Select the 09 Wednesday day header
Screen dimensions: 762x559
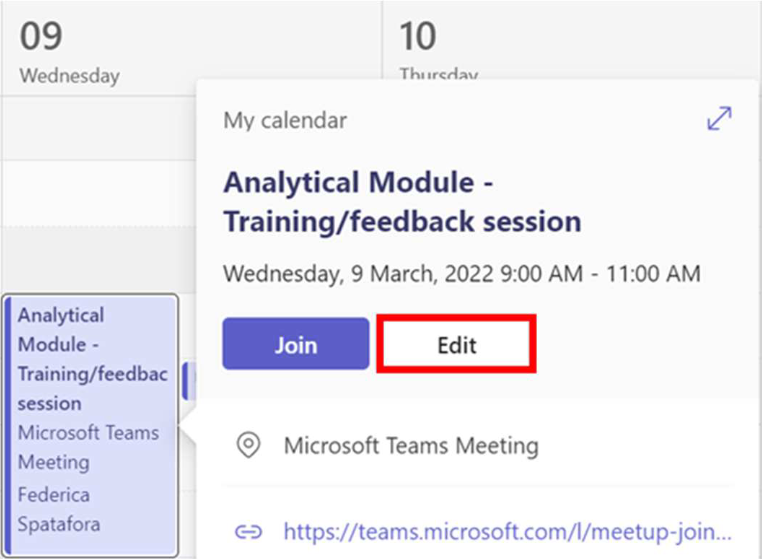click(x=69, y=52)
